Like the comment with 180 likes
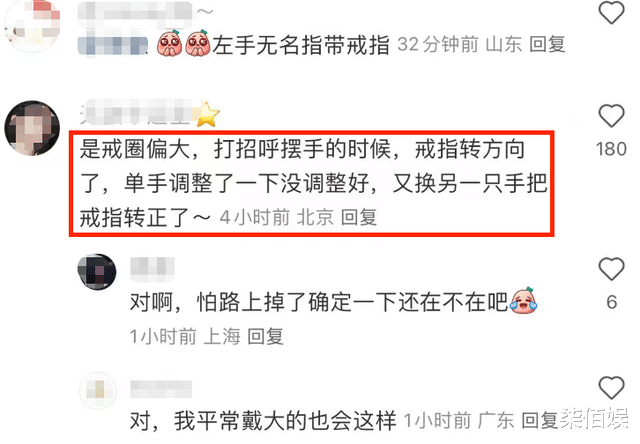The width and height of the screenshot is (640, 444). pyautogui.click(x=611, y=116)
